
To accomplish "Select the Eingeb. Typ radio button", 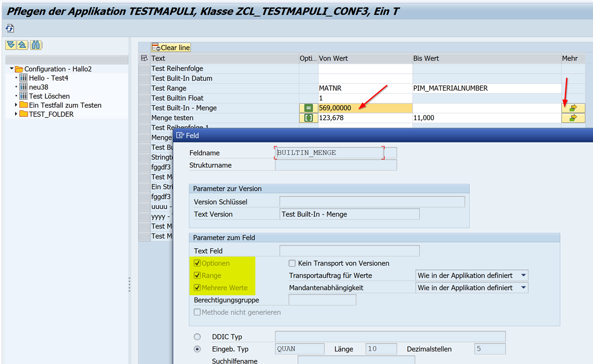I will (x=197, y=349).
